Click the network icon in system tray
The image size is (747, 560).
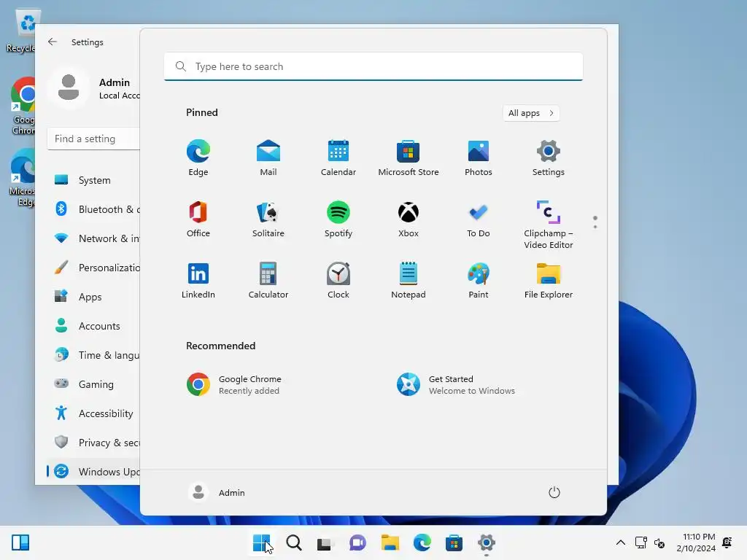[640, 542]
